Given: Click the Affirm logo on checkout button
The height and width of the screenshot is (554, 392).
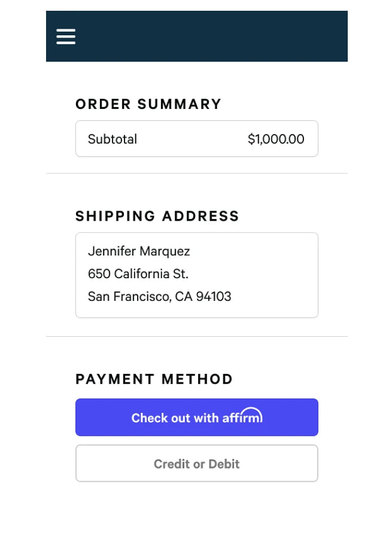Looking at the screenshot, I should (242, 416).
